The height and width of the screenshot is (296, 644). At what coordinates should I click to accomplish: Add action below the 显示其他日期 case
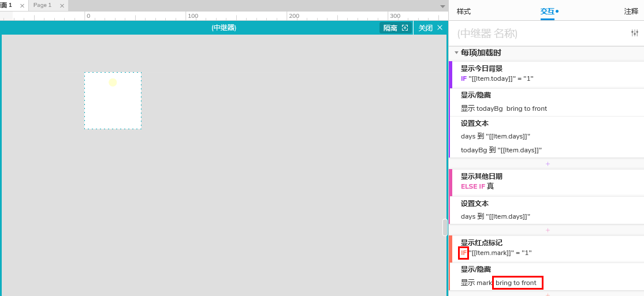pyautogui.click(x=548, y=230)
